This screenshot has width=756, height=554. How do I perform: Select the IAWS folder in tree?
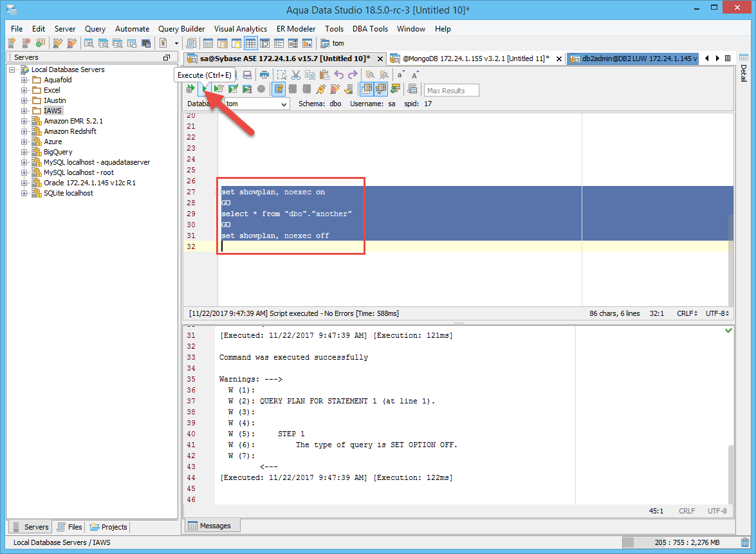click(x=53, y=111)
